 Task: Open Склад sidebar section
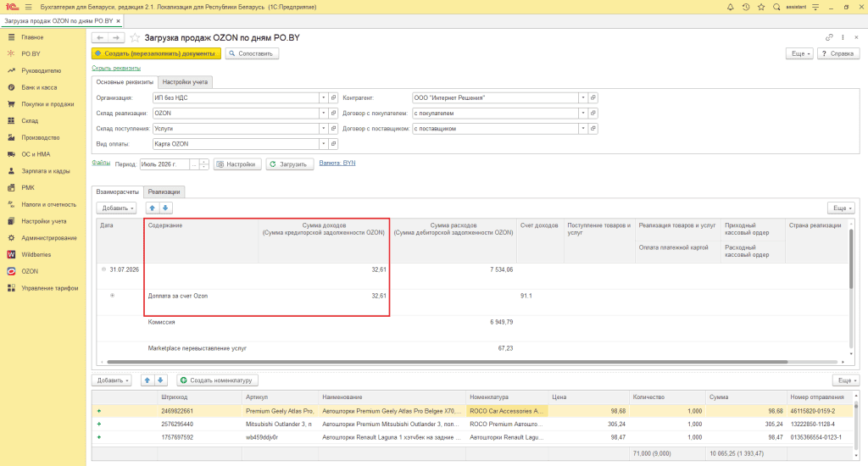tap(30, 120)
